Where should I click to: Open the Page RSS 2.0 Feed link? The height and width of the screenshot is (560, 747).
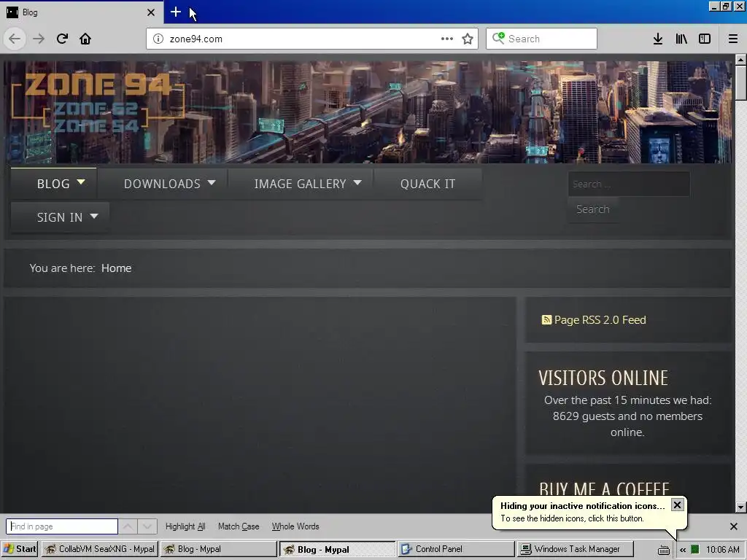tap(600, 320)
